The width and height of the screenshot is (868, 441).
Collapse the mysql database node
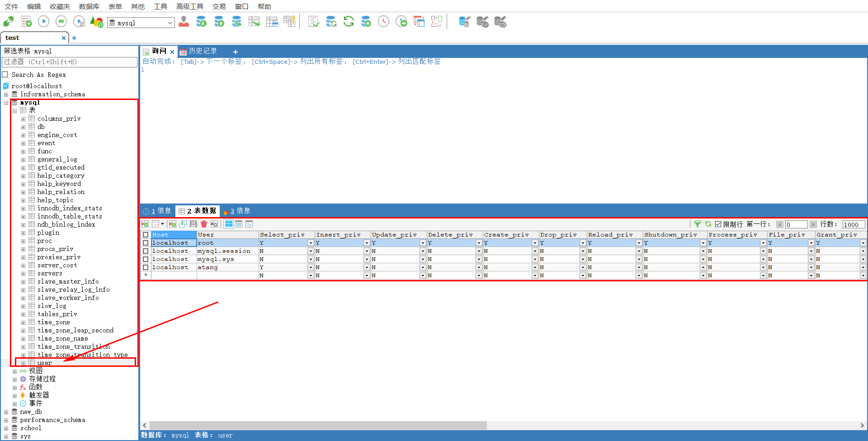(6, 103)
